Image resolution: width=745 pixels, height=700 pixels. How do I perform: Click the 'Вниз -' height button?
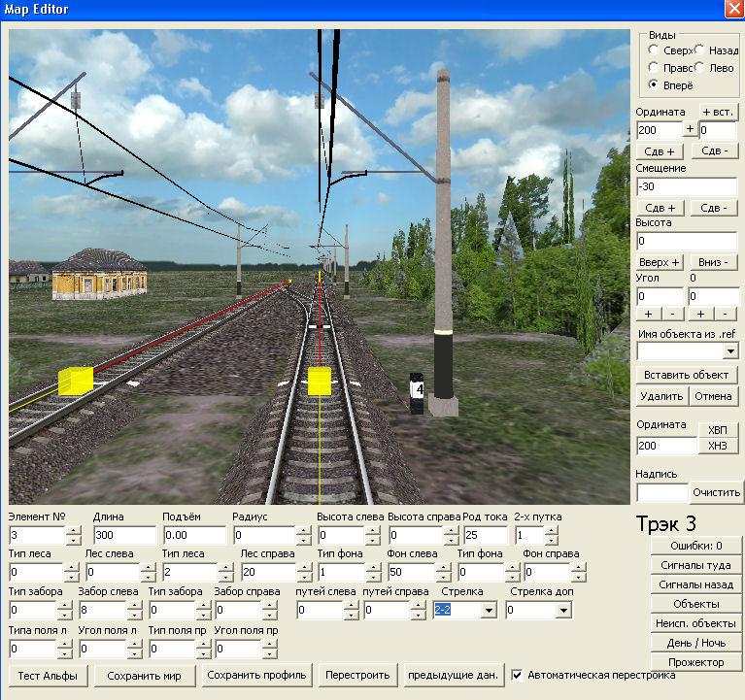714,262
